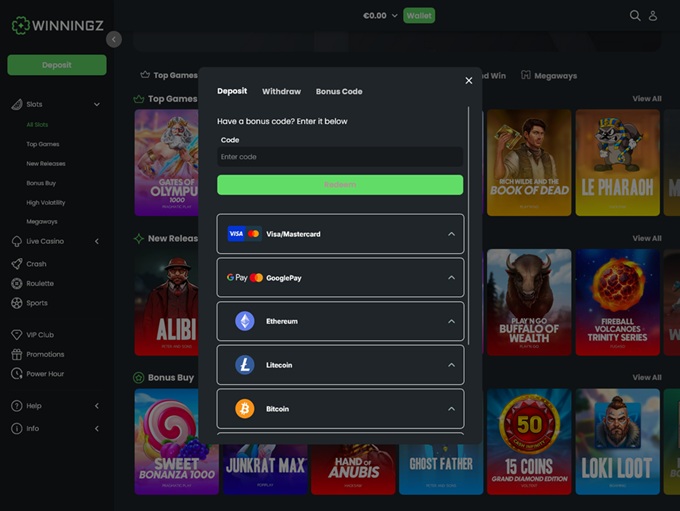Open the Power Hour section
The image size is (680, 511).
pos(45,373)
